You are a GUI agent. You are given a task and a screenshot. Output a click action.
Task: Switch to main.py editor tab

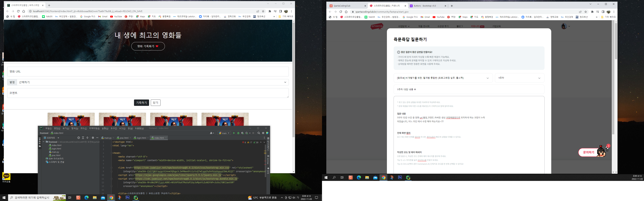(106, 138)
